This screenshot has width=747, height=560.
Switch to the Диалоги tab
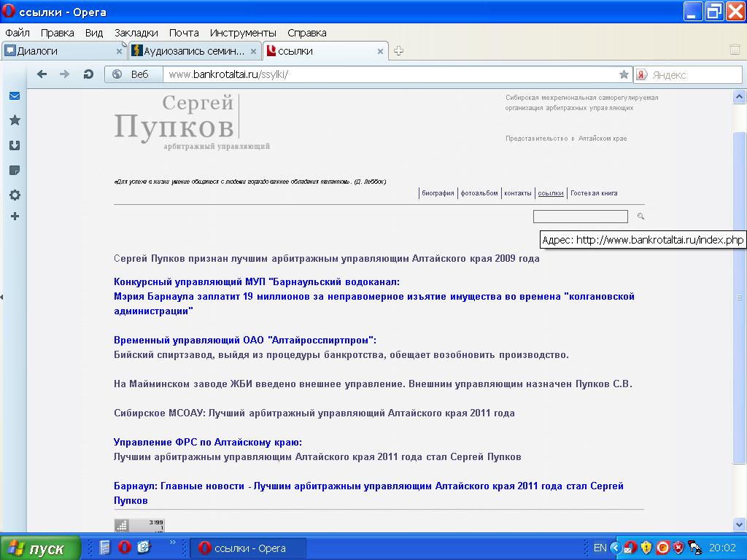click(x=58, y=51)
